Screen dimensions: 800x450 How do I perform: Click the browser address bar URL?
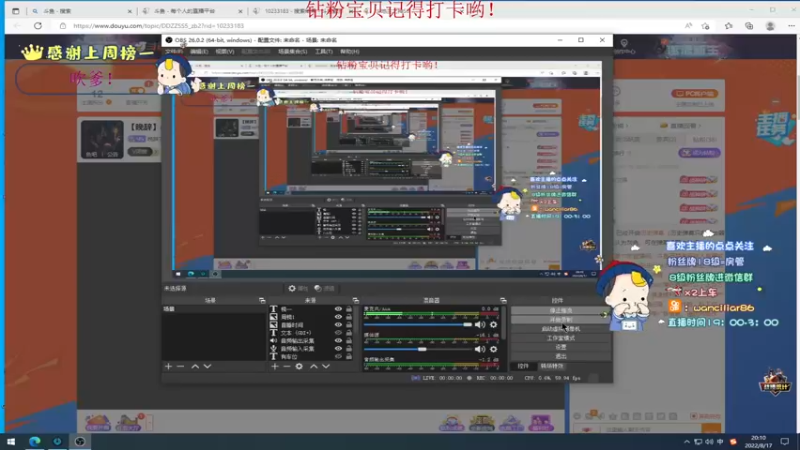tap(159, 26)
